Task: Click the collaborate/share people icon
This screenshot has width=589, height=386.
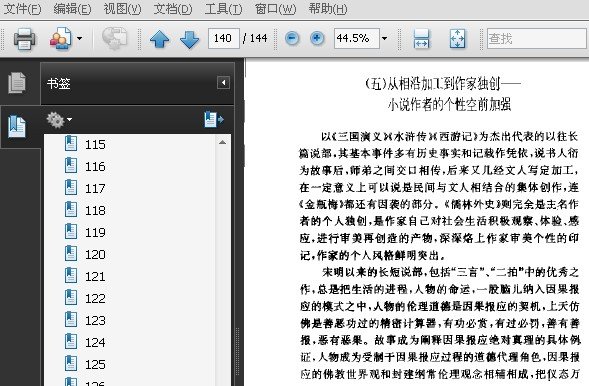Action: 61,38
